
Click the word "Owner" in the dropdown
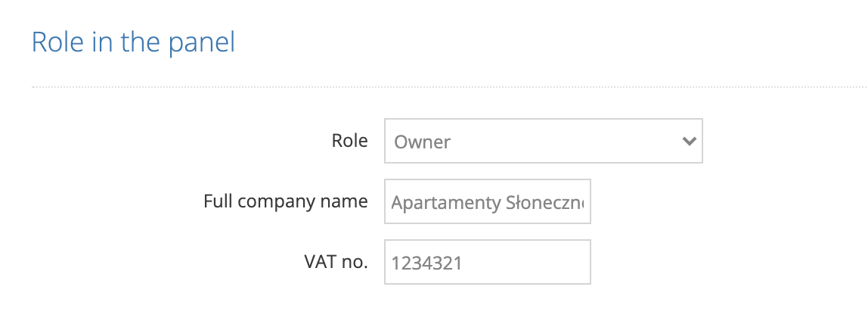[x=423, y=142]
